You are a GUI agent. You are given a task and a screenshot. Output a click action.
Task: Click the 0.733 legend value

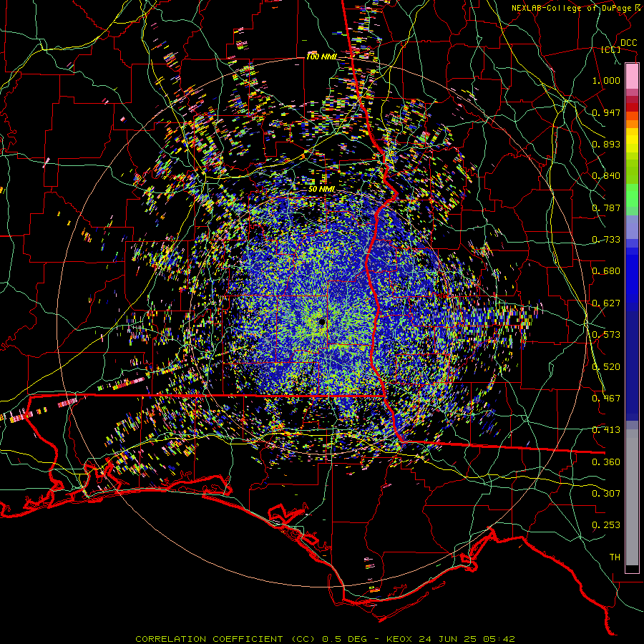coord(606,240)
